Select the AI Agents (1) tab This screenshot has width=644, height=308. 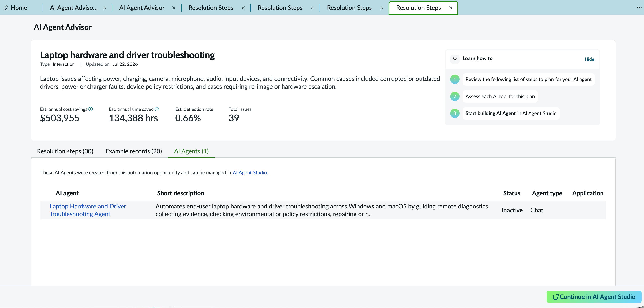point(191,151)
